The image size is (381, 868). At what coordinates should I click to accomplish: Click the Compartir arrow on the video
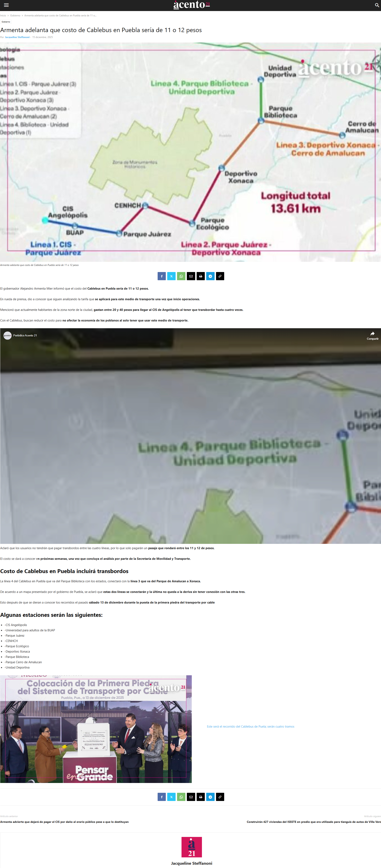pyautogui.click(x=373, y=336)
